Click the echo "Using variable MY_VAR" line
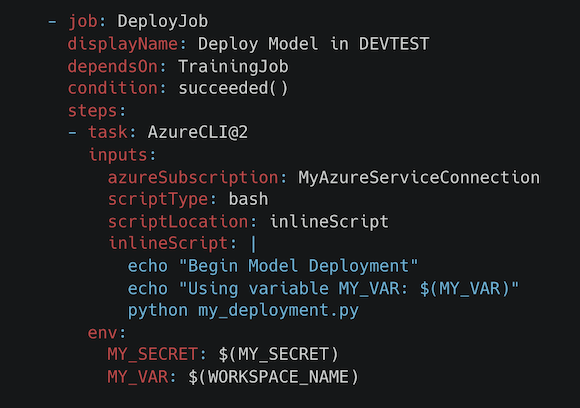 [x=323, y=288]
